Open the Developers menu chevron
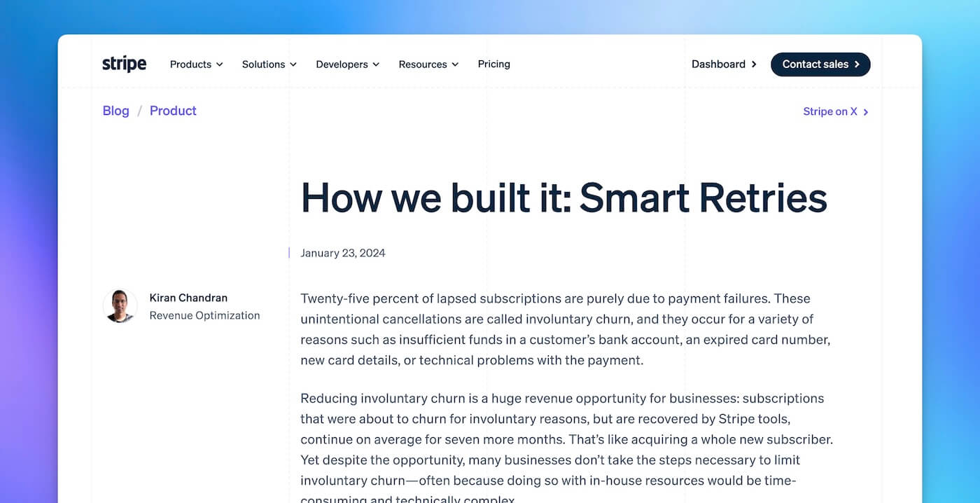The width and height of the screenshot is (980, 503). [377, 64]
